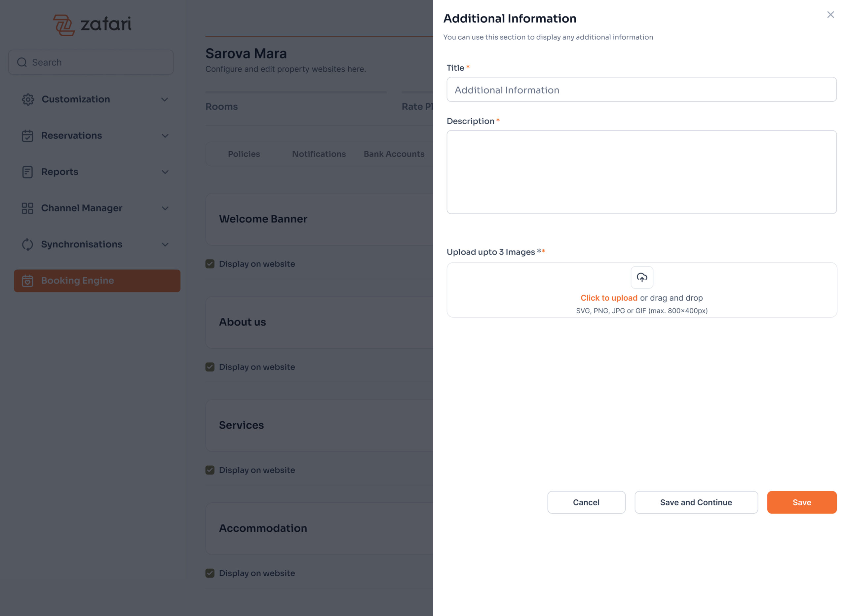Switch to the Notifications tab

pyautogui.click(x=319, y=154)
